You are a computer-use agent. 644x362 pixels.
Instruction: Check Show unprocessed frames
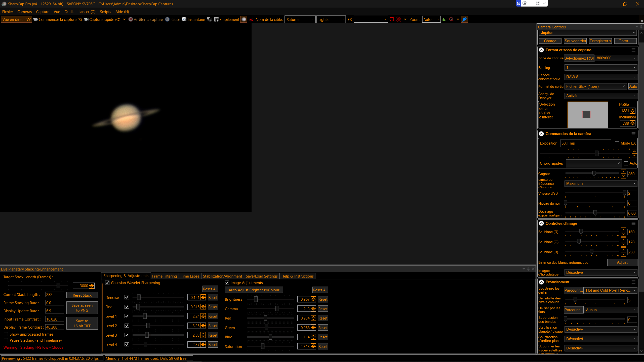pos(6,334)
